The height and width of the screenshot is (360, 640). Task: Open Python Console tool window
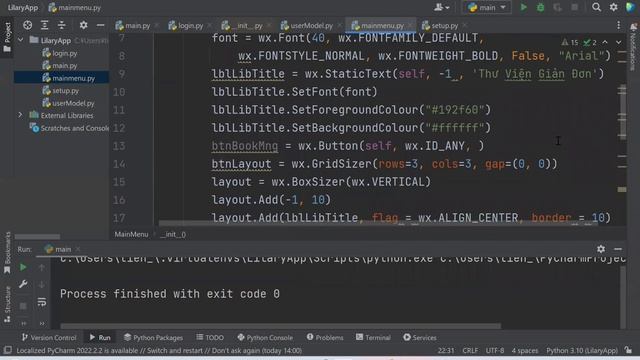click(x=265, y=337)
